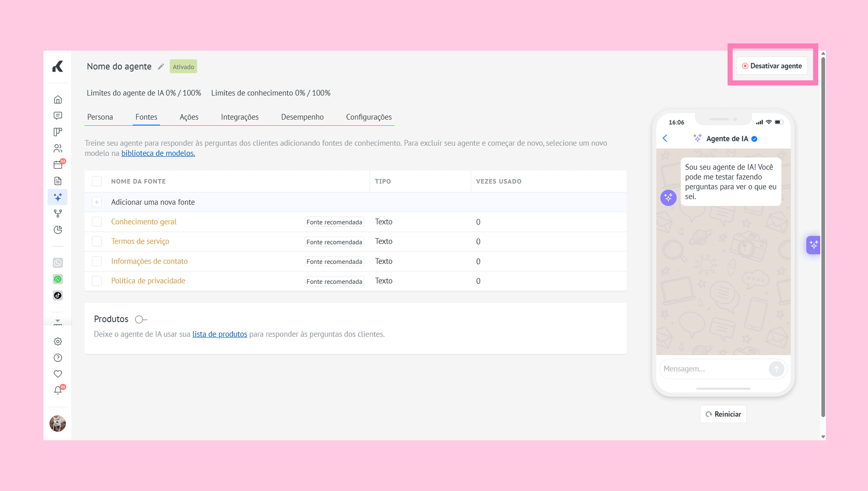Open notifications bell icon
Viewport: 868px width, 491px height.
(58, 390)
